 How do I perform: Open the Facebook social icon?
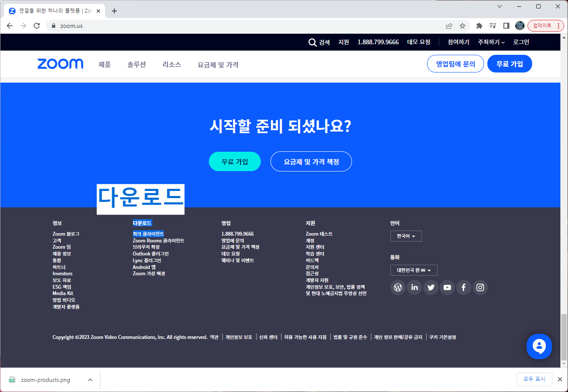[x=464, y=287]
